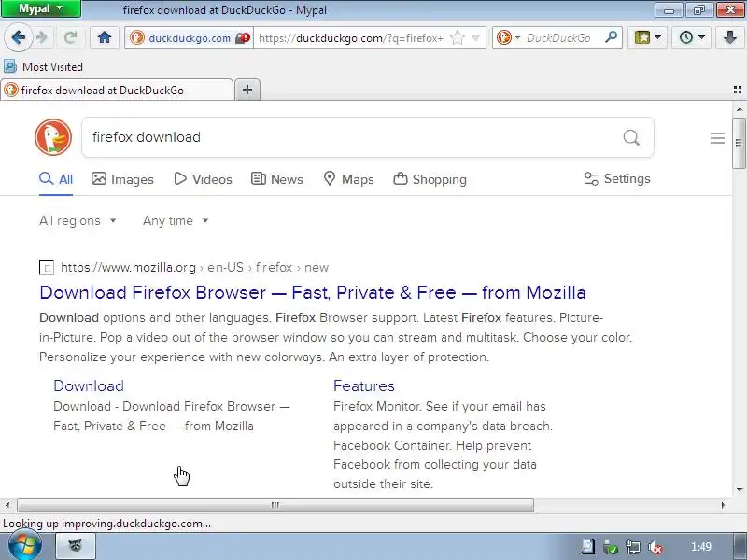Go back with the Back arrow button
Screen dimensions: 747x560
(18, 37)
